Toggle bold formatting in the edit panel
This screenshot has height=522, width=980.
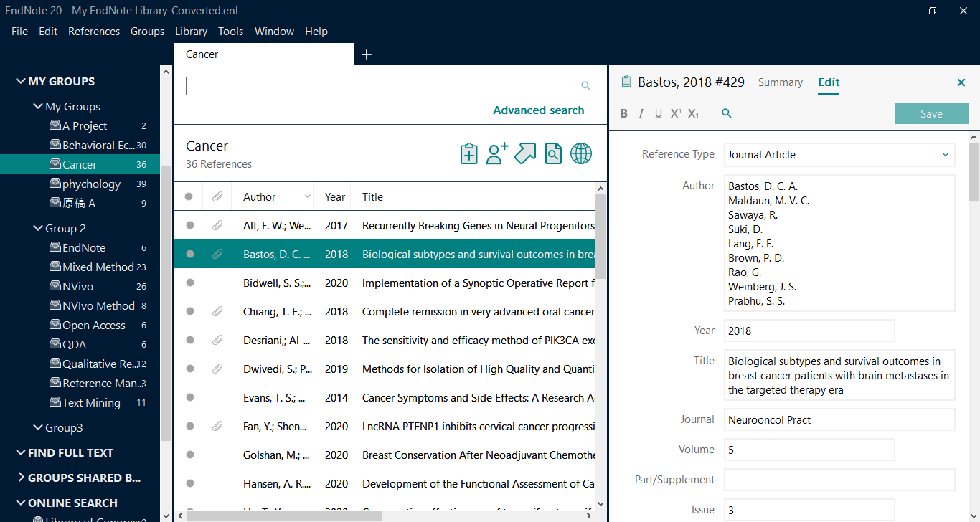(623, 113)
